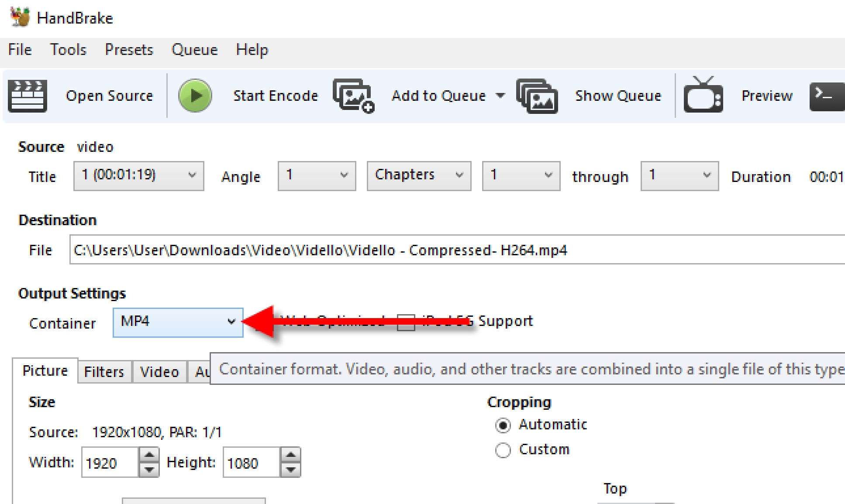This screenshot has width=845, height=504.
Task: Expand the Chapters range type dropdown
Action: pos(418,176)
